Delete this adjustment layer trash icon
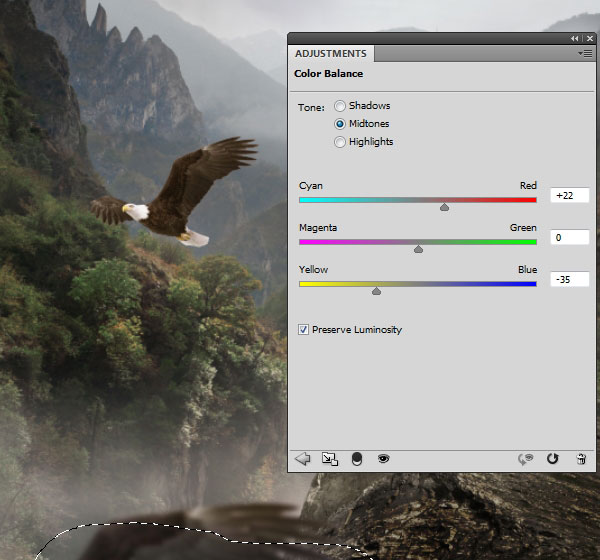This screenshot has width=600, height=560. coord(581,459)
